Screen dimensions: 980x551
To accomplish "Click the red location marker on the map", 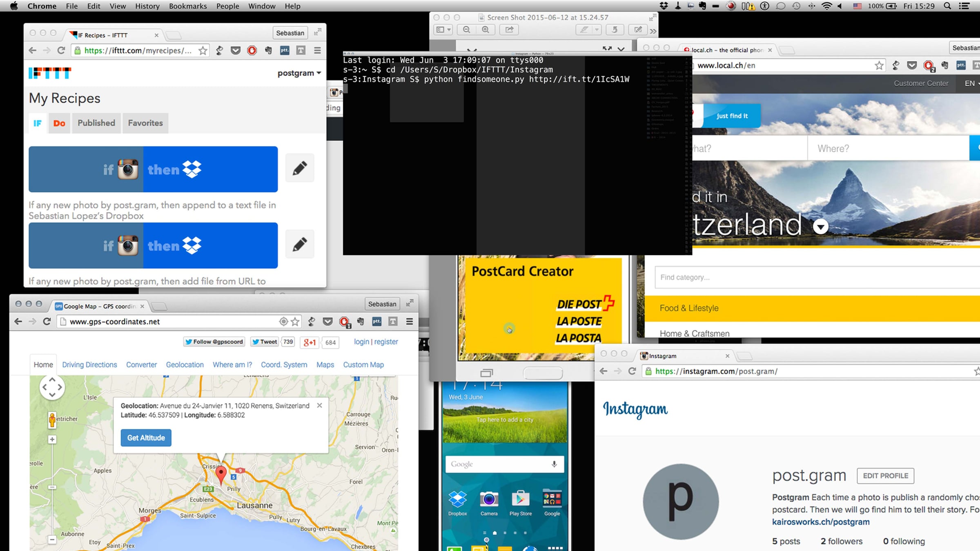I will (221, 475).
